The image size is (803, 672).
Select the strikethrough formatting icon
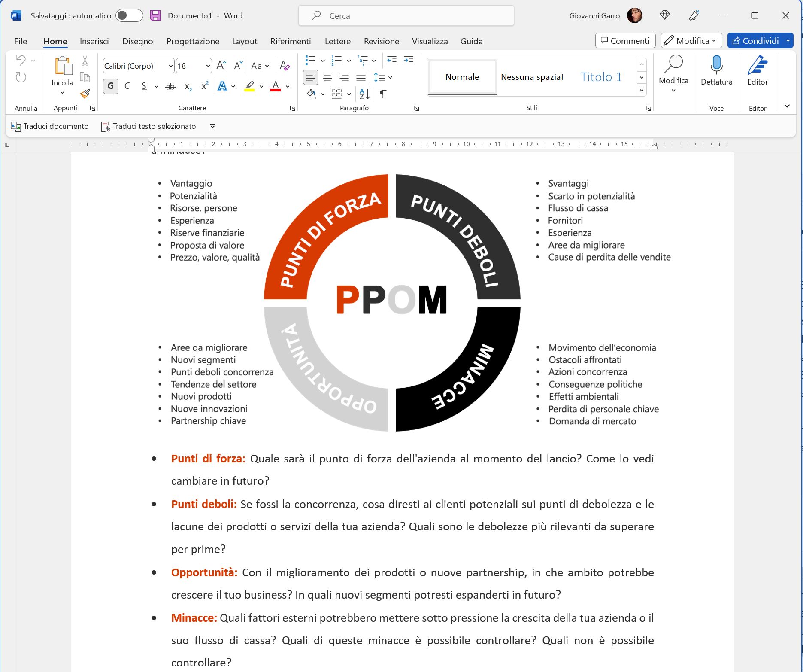[x=170, y=86]
